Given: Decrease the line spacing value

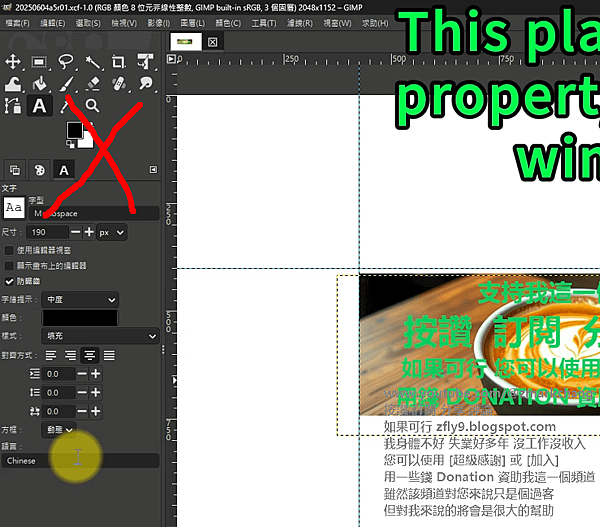Looking at the screenshot, I should pos(82,392).
